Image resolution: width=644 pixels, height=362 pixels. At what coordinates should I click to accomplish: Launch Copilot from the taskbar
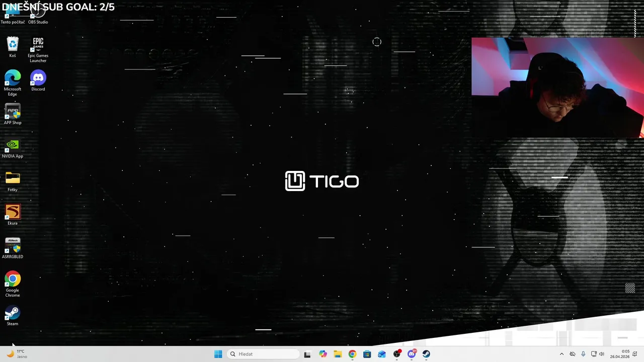(x=323, y=354)
